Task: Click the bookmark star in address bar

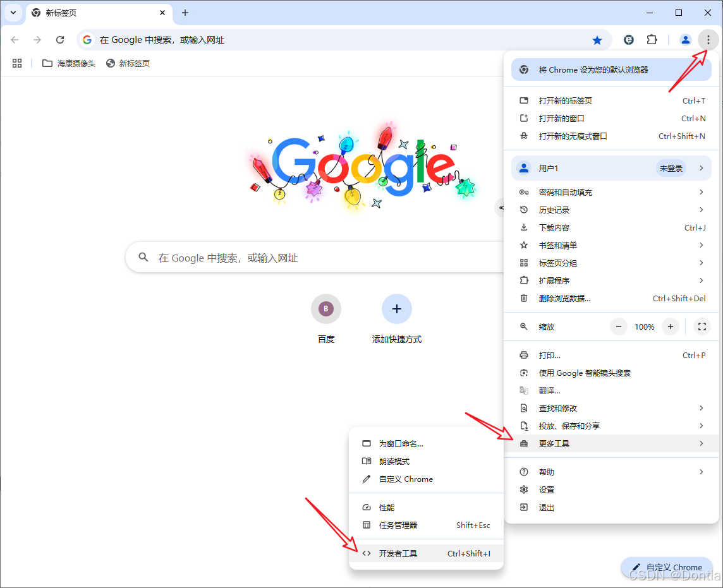Action: click(x=597, y=40)
